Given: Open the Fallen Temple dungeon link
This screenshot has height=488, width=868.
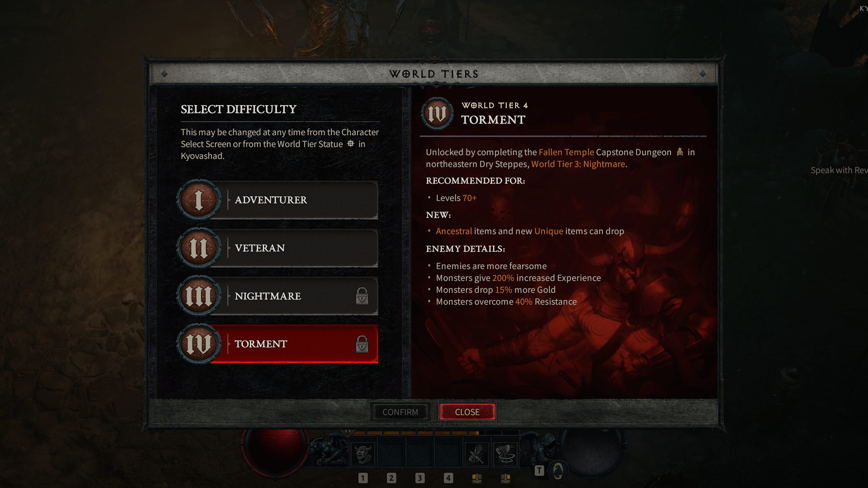Looking at the screenshot, I should [x=566, y=152].
